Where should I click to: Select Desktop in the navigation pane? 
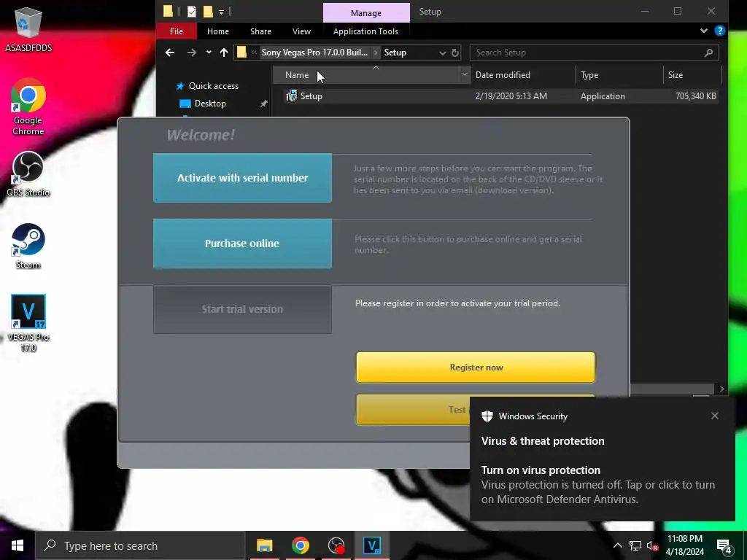(209, 104)
